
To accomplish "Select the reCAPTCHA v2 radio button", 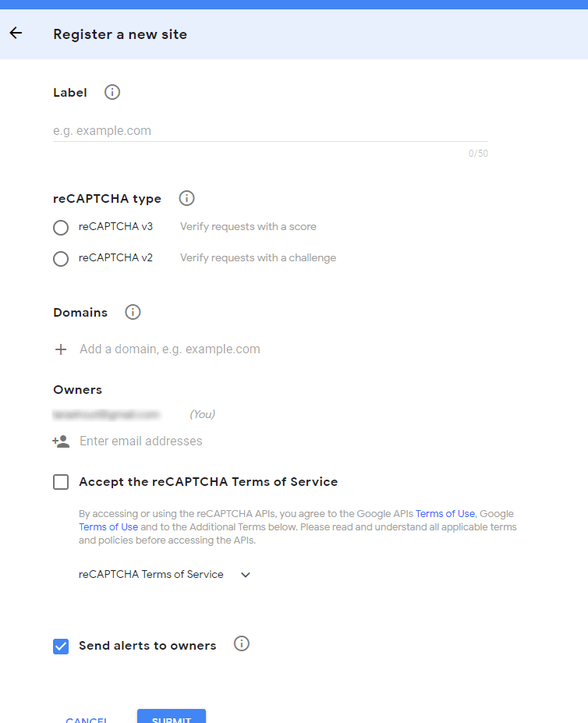I will point(60,258).
